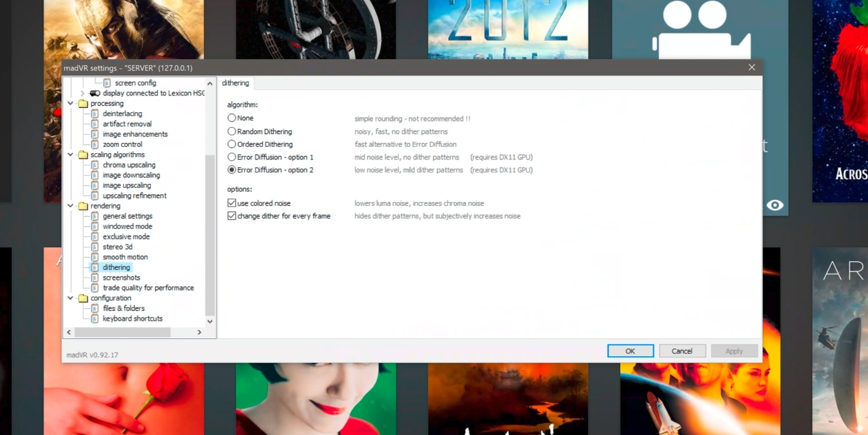Click the "madVR v0.92.17" version text
The height and width of the screenshot is (435, 868).
click(92, 355)
